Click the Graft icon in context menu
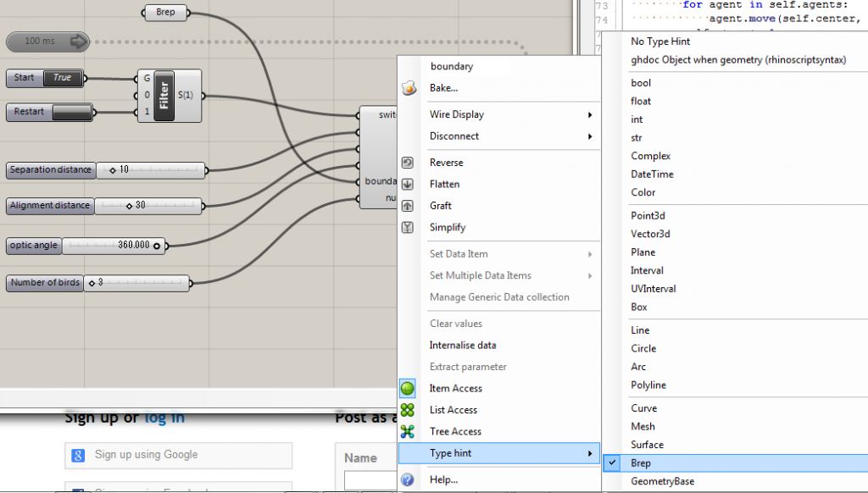This screenshot has height=493, width=868. click(x=408, y=206)
